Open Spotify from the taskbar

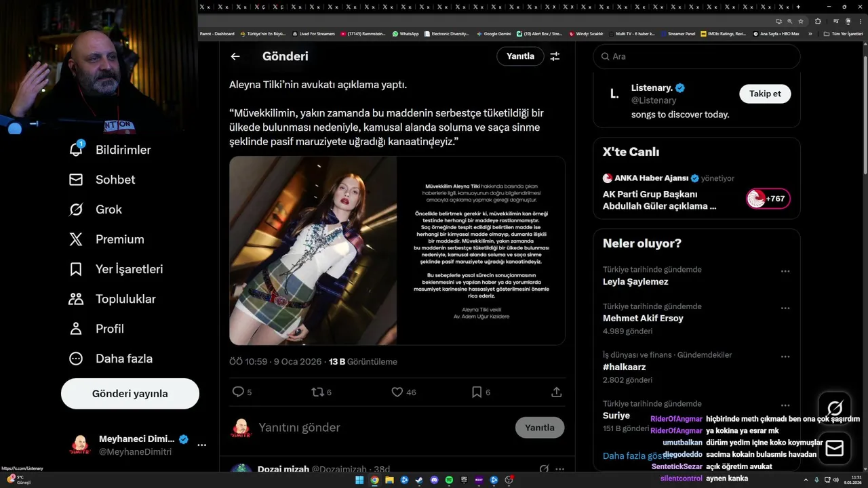tap(450, 481)
